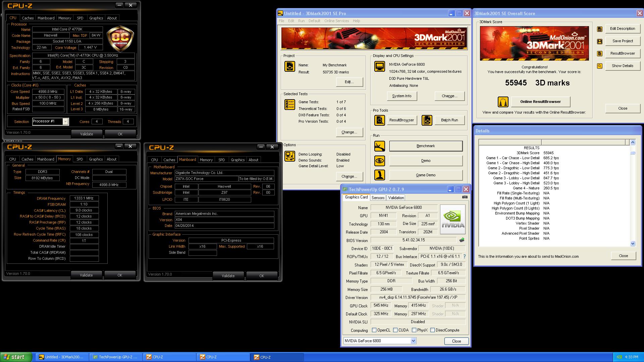
Task: Open the GPU selection dropdown in GPU-Z
Action: (413, 341)
